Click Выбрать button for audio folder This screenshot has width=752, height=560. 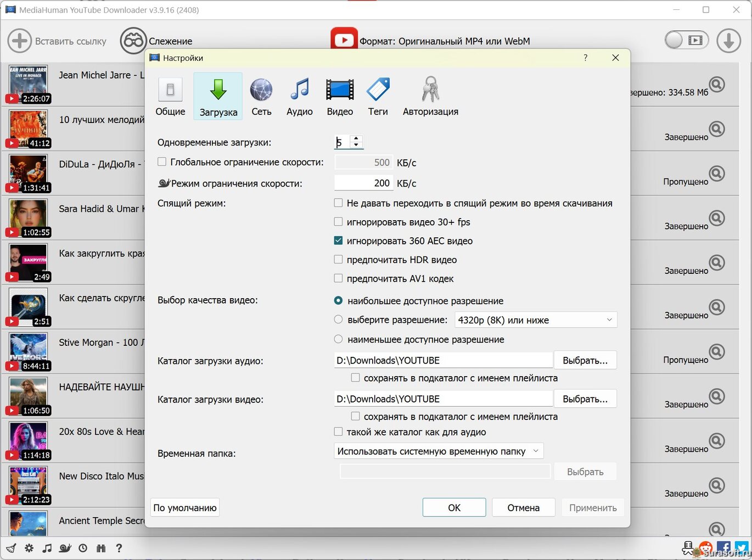click(585, 361)
